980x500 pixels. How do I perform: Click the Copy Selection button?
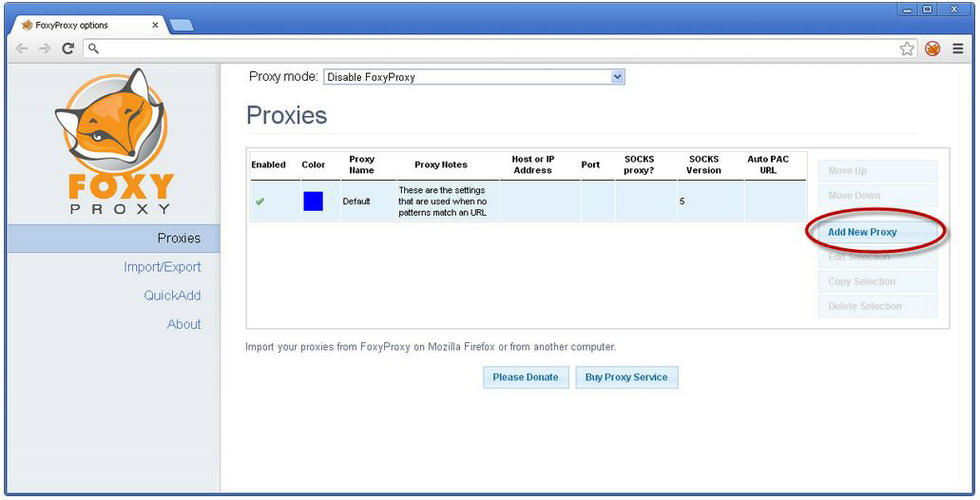(878, 281)
